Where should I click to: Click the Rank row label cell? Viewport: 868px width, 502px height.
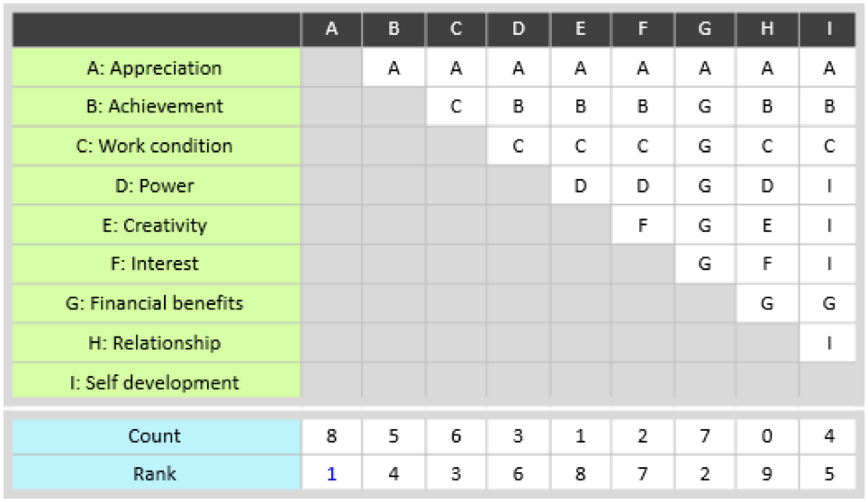pyautogui.click(x=156, y=474)
